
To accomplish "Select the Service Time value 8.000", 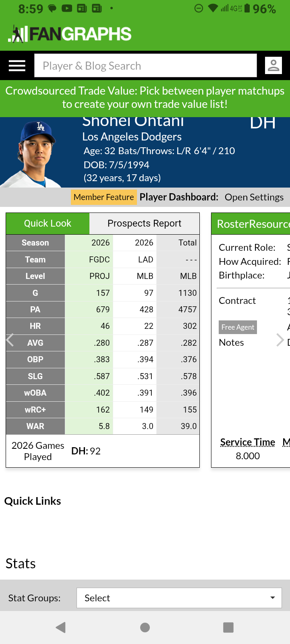I will tap(248, 456).
